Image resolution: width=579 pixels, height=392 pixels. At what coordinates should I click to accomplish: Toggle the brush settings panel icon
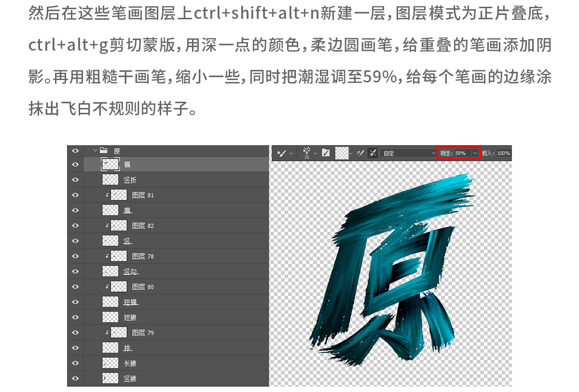point(326,153)
